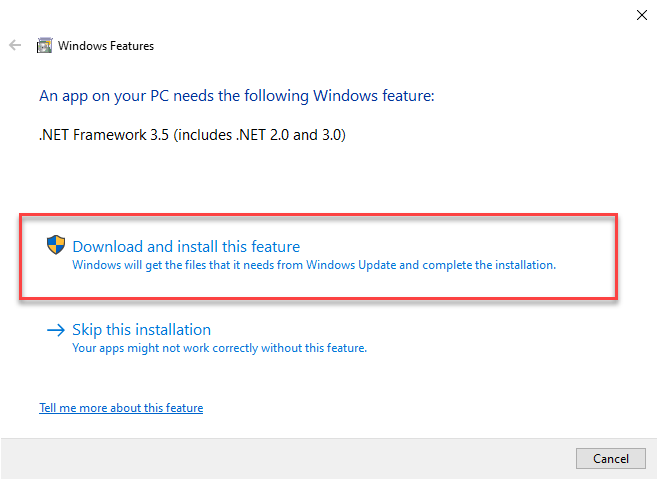This screenshot has height=480, width=658.
Task: Click the back arrow in title bar
Action: 14,46
